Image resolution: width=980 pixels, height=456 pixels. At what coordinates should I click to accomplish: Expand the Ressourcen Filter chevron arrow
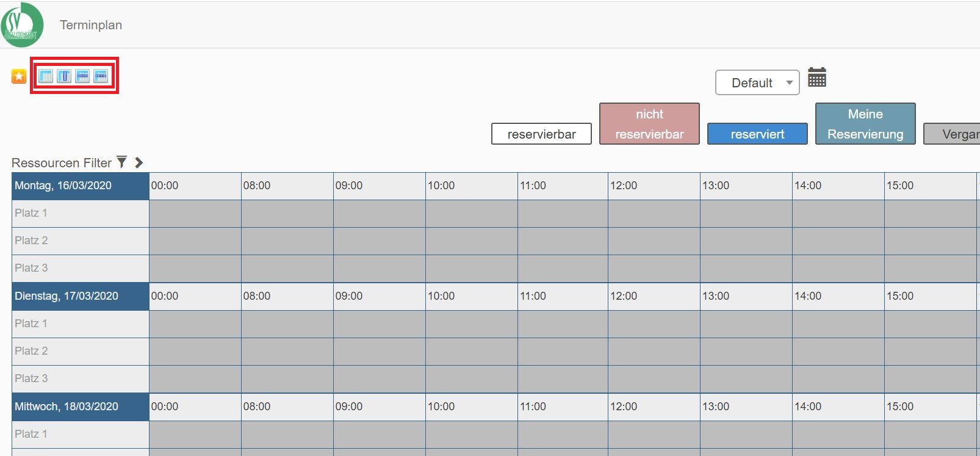139,162
